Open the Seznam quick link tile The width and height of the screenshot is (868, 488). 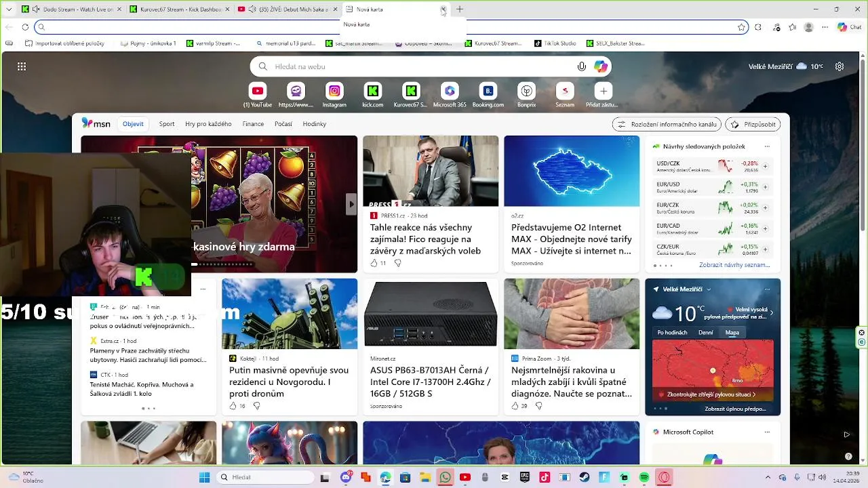(565, 91)
